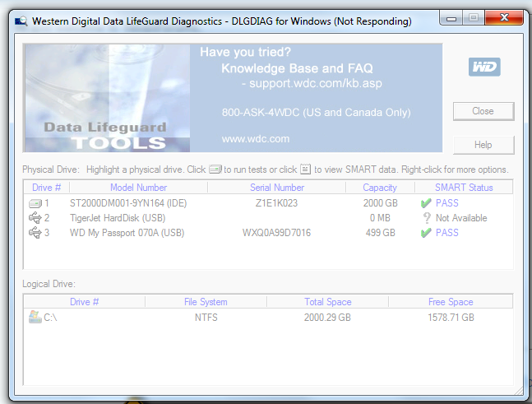
Task: Close window with red X button
Action: (x=504, y=17)
